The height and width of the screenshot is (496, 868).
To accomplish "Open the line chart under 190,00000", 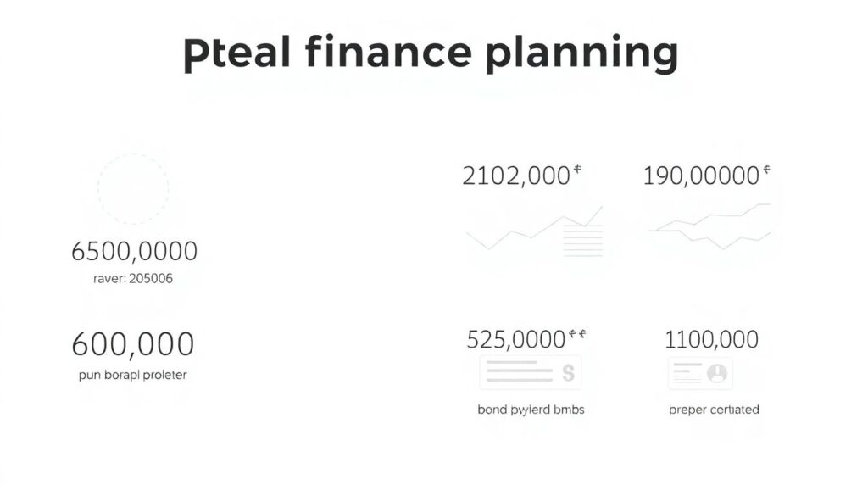I will [x=710, y=226].
